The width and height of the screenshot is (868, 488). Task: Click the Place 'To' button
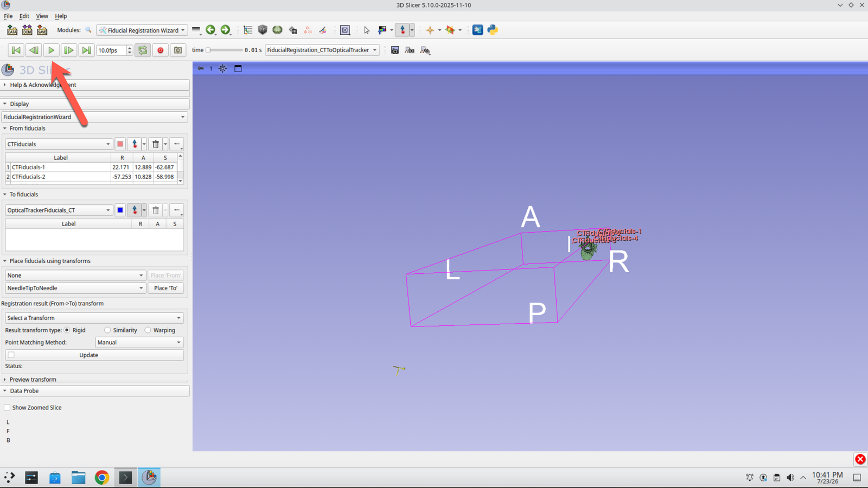pyautogui.click(x=165, y=288)
